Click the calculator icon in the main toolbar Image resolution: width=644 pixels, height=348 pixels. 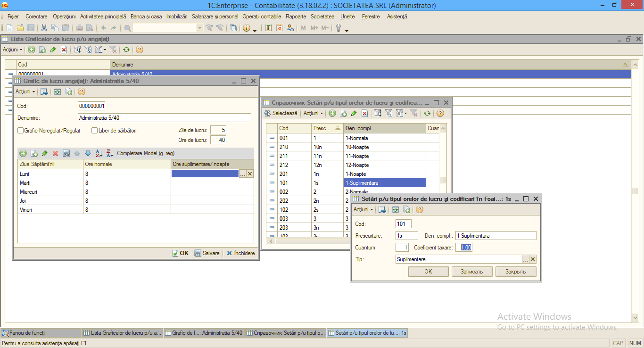click(268, 28)
